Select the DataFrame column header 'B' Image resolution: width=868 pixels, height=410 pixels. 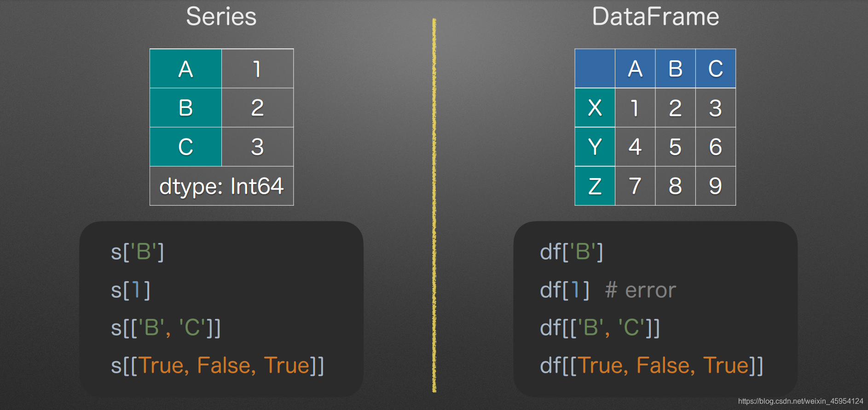pos(675,69)
